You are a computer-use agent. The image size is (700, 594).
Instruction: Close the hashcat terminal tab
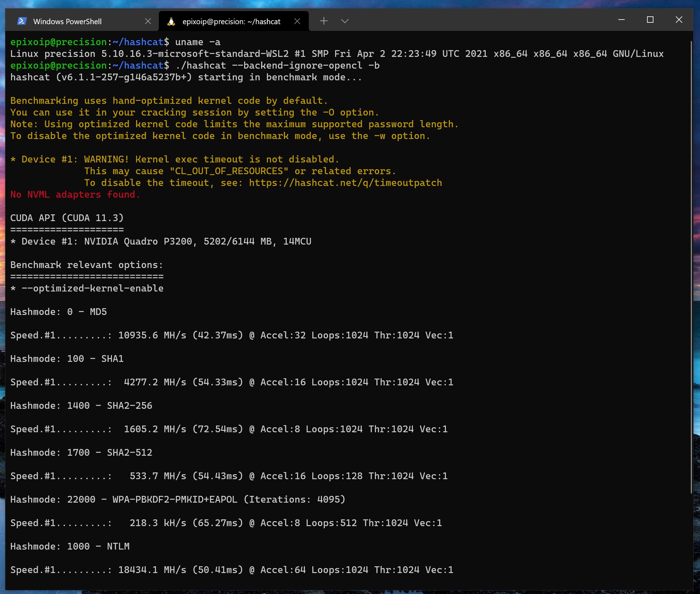297,21
